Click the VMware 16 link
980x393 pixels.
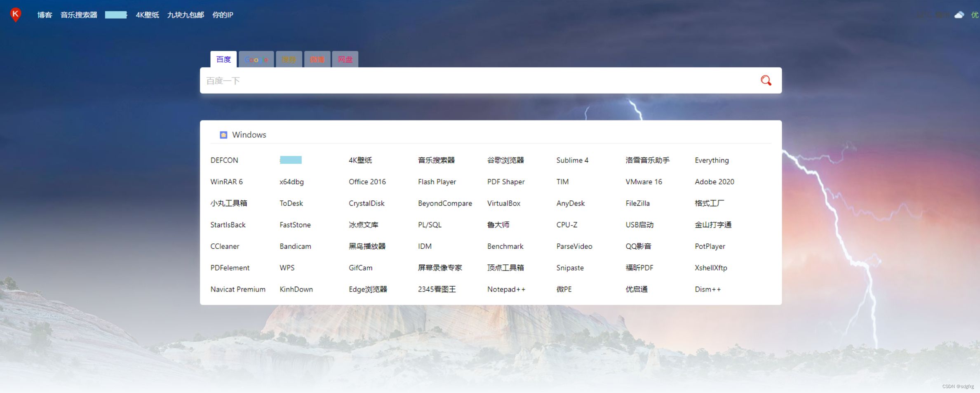(644, 182)
